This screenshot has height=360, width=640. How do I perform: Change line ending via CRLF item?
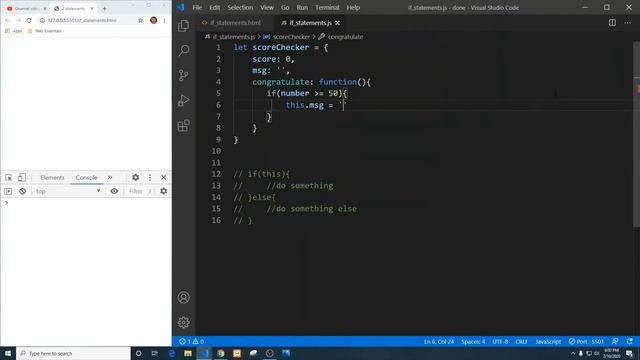[x=521, y=342]
